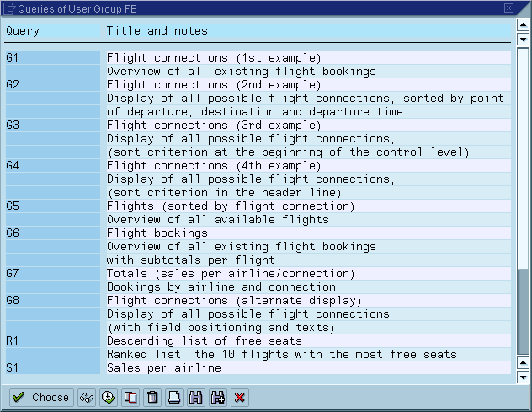Click the bottommost down arrow of the scrollbar
Viewport: 532px width, 412px height.
click(x=523, y=377)
